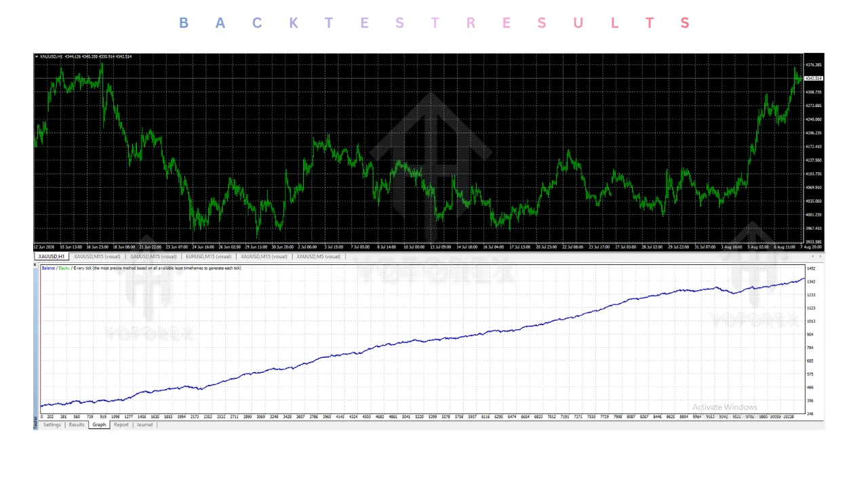Click the Balance legend label
Image resolution: width=868 pixels, height=488 pixels.
[48, 268]
